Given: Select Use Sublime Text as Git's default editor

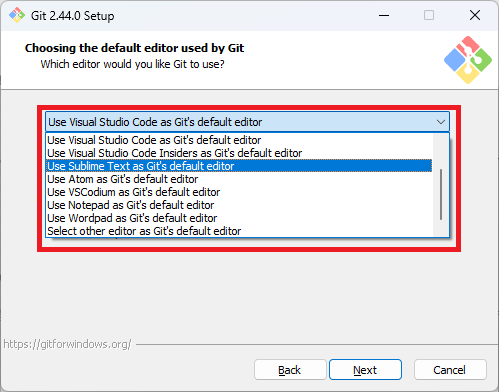Looking at the screenshot, I should tap(239, 166).
